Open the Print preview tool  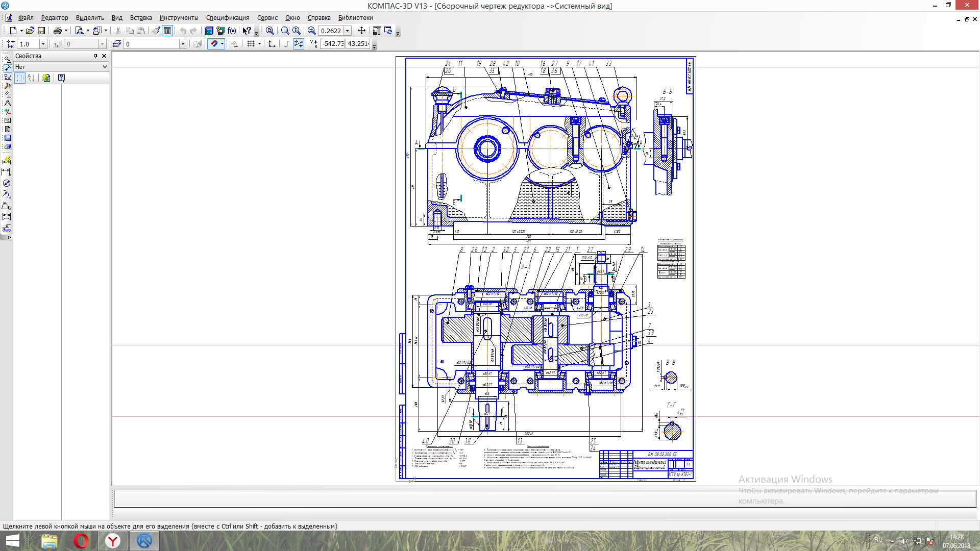pyautogui.click(x=79, y=31)
